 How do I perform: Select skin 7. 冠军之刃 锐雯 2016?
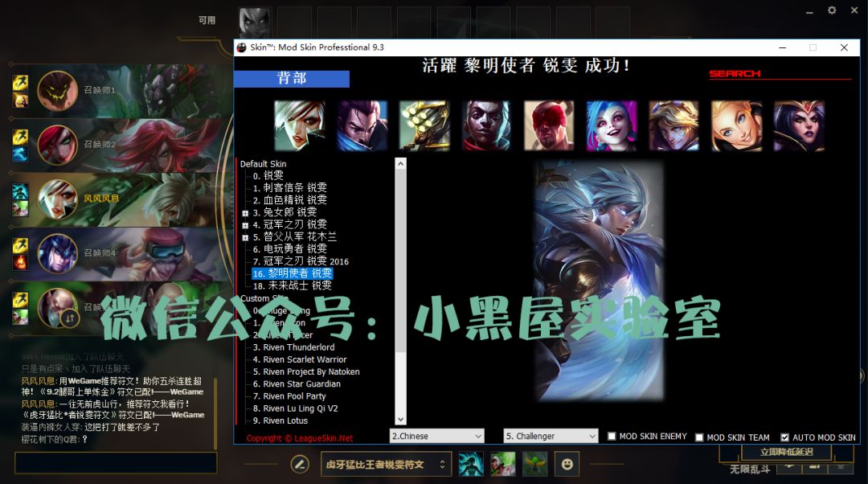click(301, 261)
